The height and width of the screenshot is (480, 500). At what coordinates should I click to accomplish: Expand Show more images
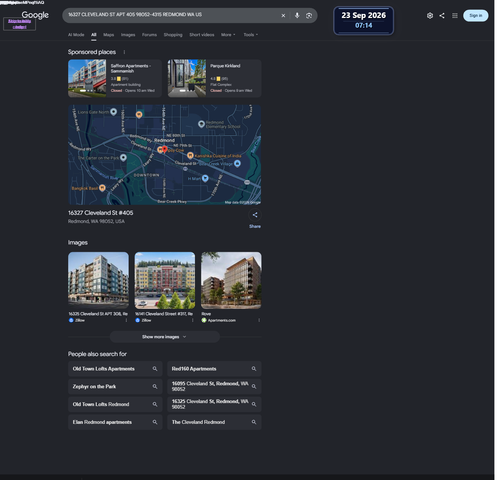(x=165, y=337)
